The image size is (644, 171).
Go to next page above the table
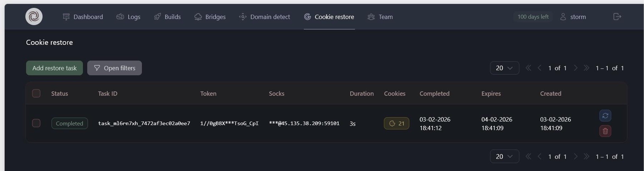coord(576,68)
